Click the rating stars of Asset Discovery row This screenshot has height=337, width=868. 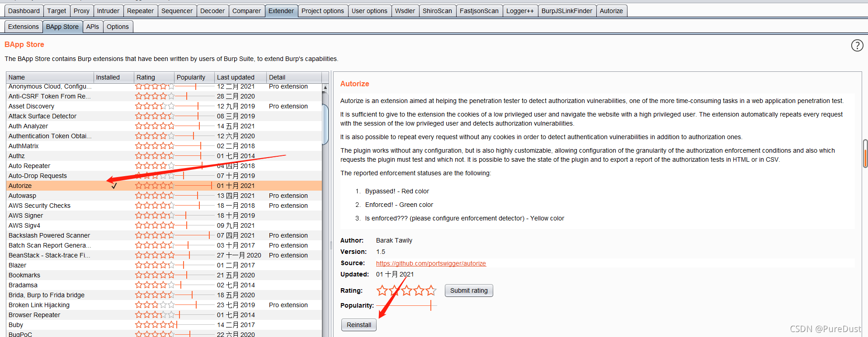(155, 106)
